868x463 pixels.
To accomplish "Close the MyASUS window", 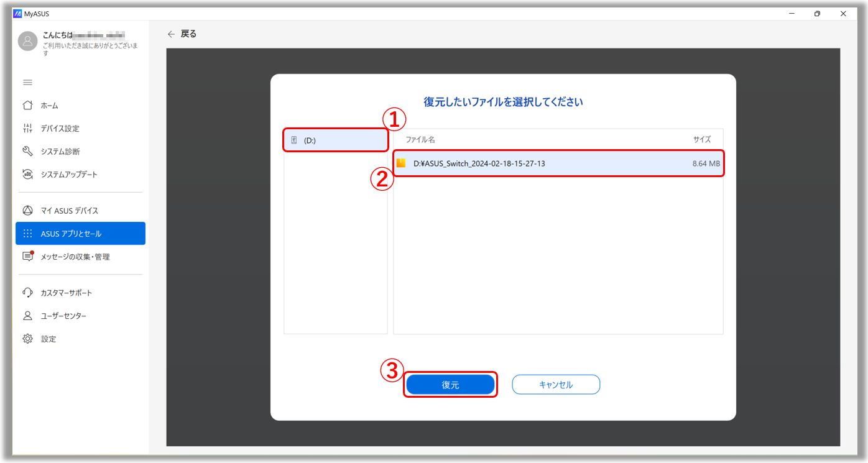I will click(x=843, y=14).
